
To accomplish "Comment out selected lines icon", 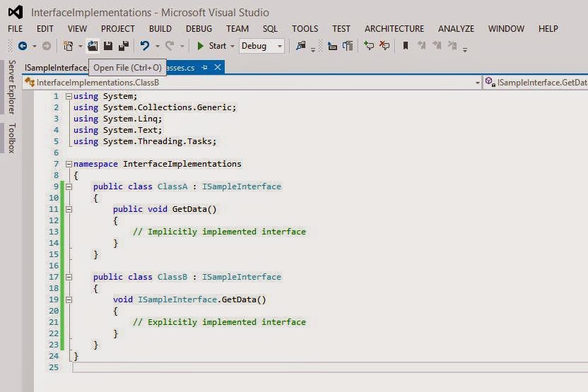I will click(369, 46).
